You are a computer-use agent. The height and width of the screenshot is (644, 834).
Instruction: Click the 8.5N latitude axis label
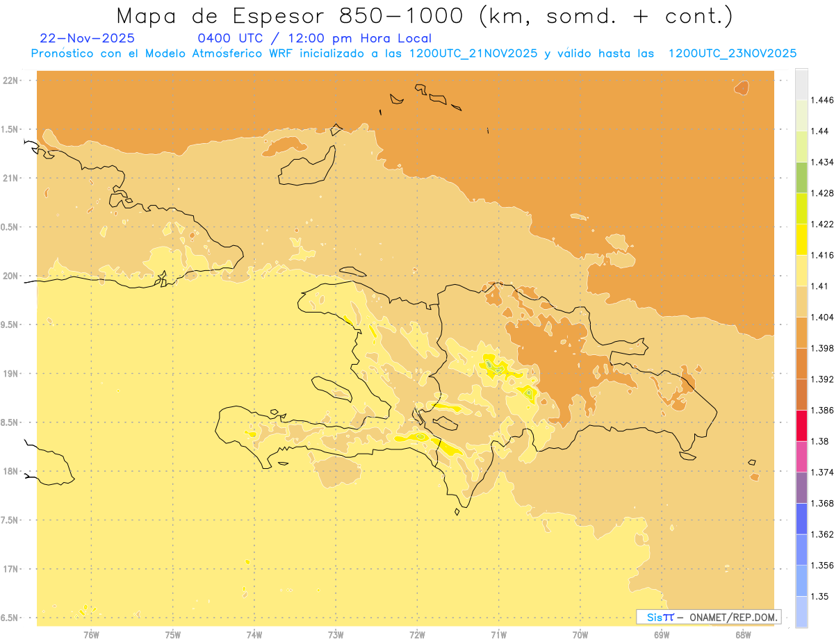(x=10, y=422)
